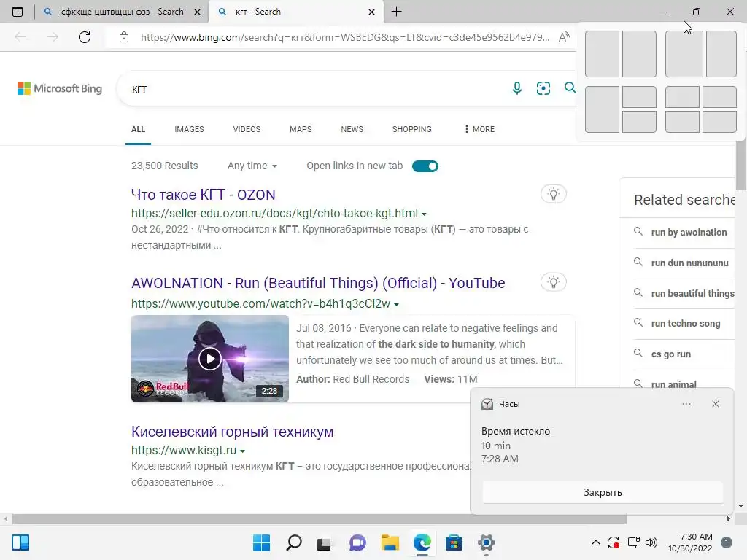Viewport: 747px width, 560px height.
Task: Click 23,500 Results count text
Action: pyautogui.click(x=165, y=166)
